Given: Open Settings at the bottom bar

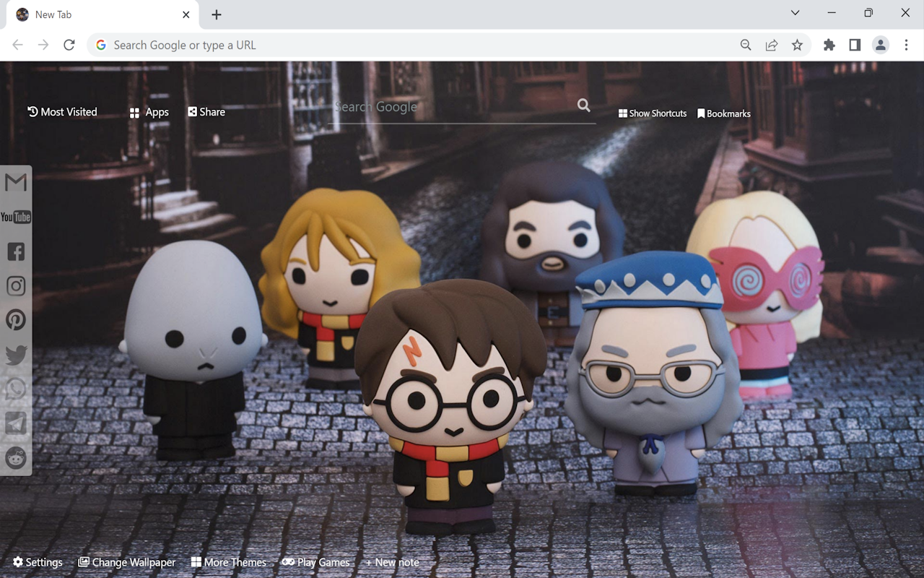Looking at the screenshot, I should [38, 562].
